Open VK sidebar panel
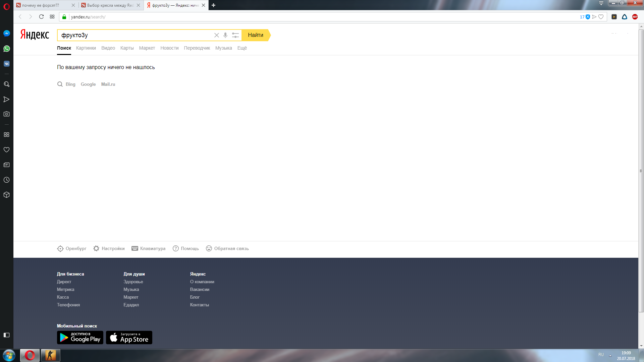 pos(6,64)
